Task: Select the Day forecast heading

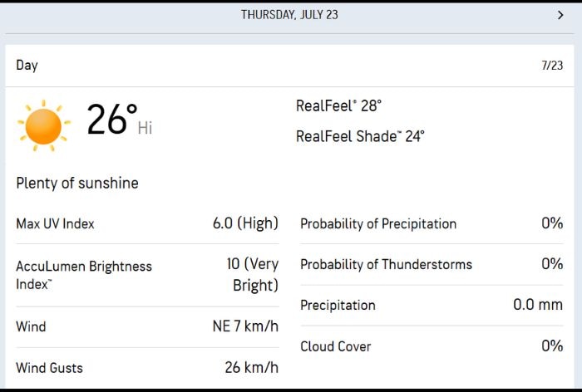Action: [x=27, y=66]
